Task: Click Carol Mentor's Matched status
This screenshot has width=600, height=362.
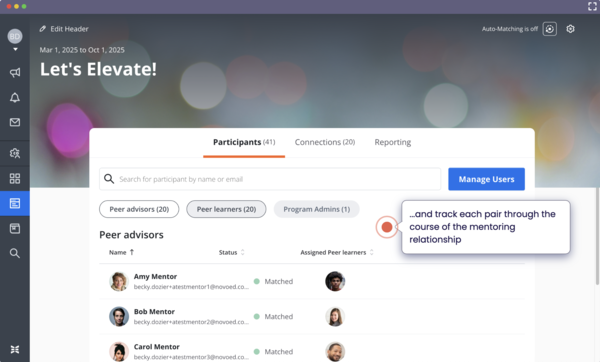Action: tap(274, 352)
